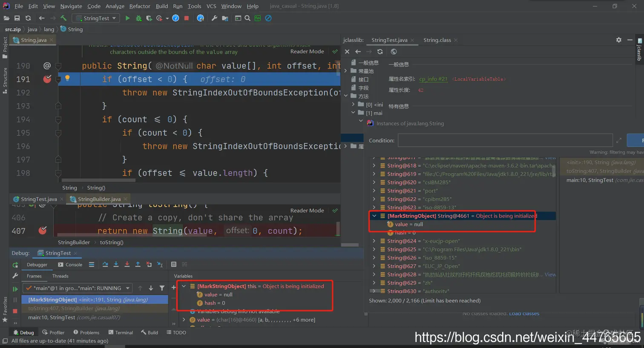Click the View link on String@628 row
The height and width of the screenshot is (348, 644).
pyautogui.click(x=550, y=275)
